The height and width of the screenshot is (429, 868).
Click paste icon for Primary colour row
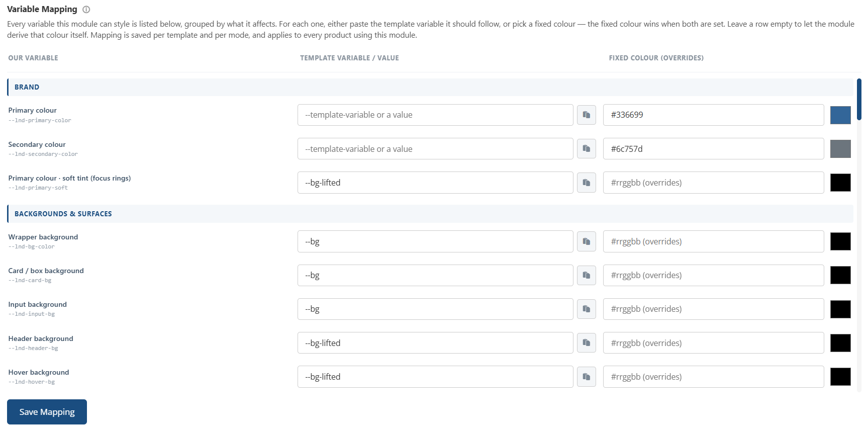(586, 115)
